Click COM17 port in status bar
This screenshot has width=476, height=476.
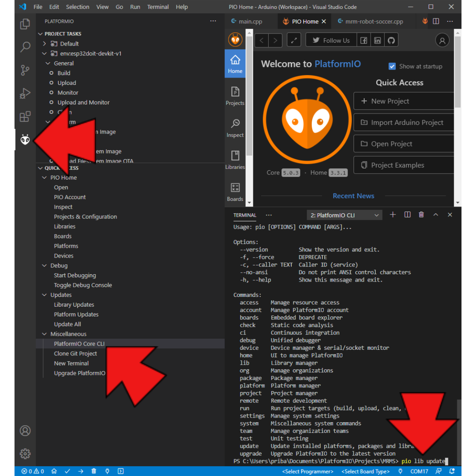coord(419,471)
